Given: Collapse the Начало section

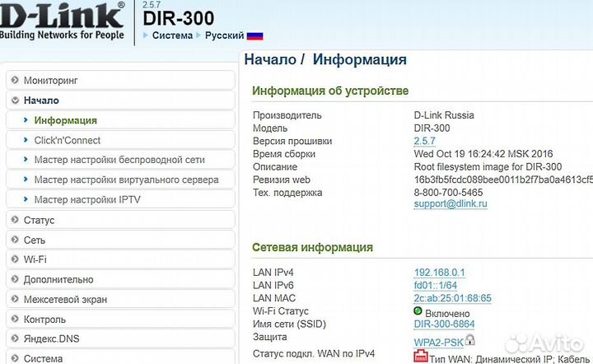Looking at the screenshot, I should tap(120, 100).
